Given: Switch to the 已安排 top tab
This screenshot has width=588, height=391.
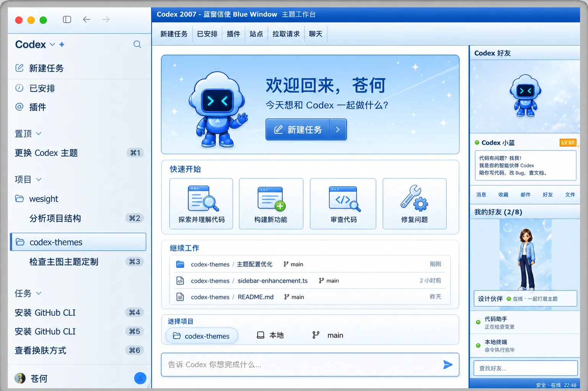Looking at the screenshot, I should point(207,34).
